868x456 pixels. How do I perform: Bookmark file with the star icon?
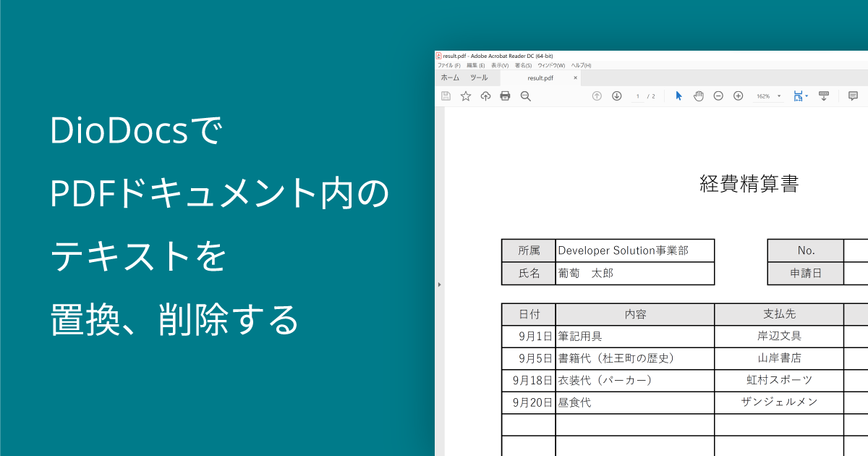click(466, 96)
